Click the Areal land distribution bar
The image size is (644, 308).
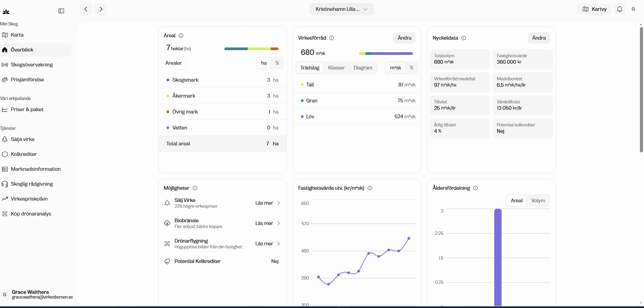click(x=251, y=49)
